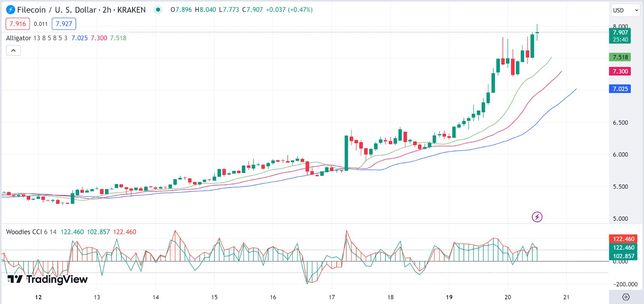Image resolution: width=644 pixels, height=304 pixels.
Task: Click the green 122.460 CCI legend value
Action: 72,232
